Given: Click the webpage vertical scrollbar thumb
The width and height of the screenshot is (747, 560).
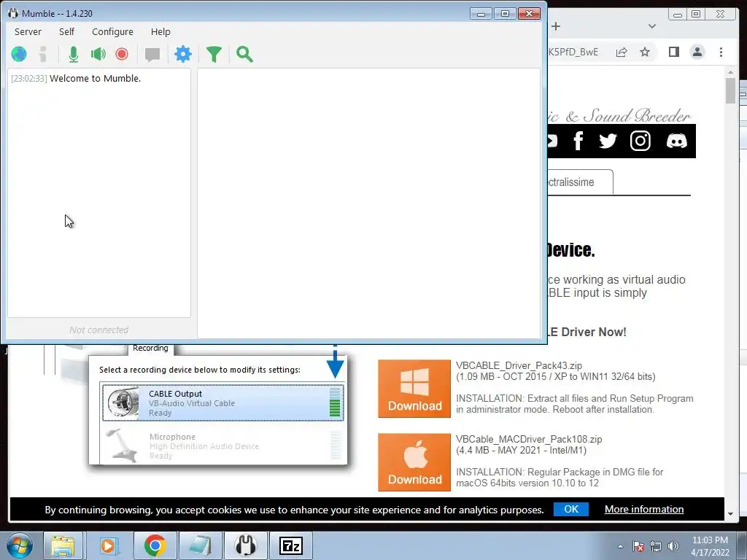Looking at the screenshot, I should pyautogui.click(x=730, y=90).
